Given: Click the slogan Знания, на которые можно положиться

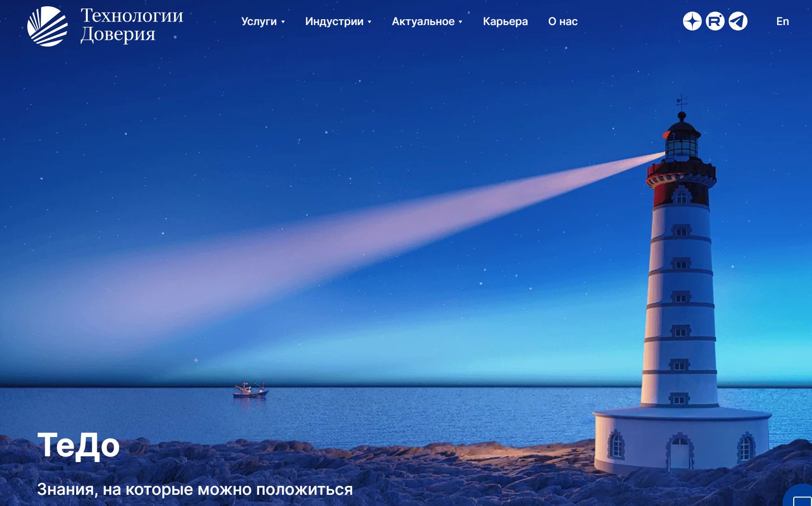Looking at the screenshot, I should point(195,489).
